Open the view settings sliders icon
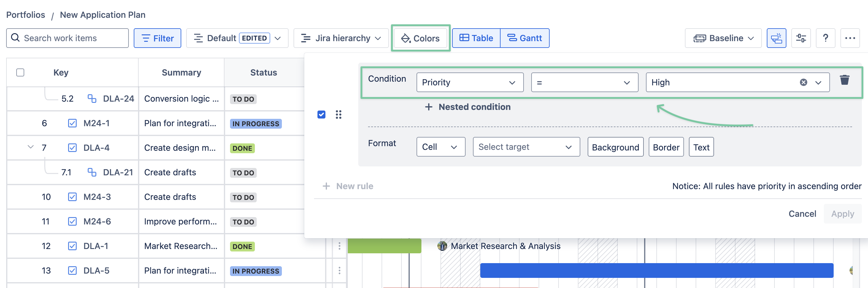Image resolution: width=868 pixels, height=288 pixels. (801, 38)
